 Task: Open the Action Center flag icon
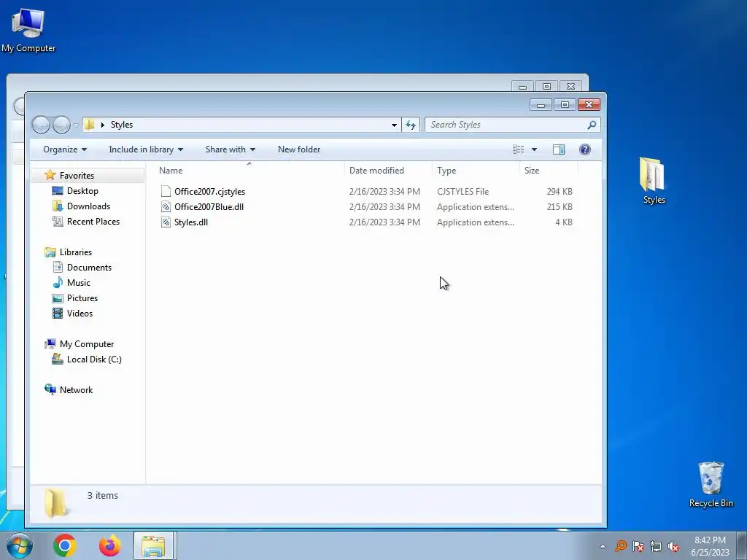tap(638, 546)
